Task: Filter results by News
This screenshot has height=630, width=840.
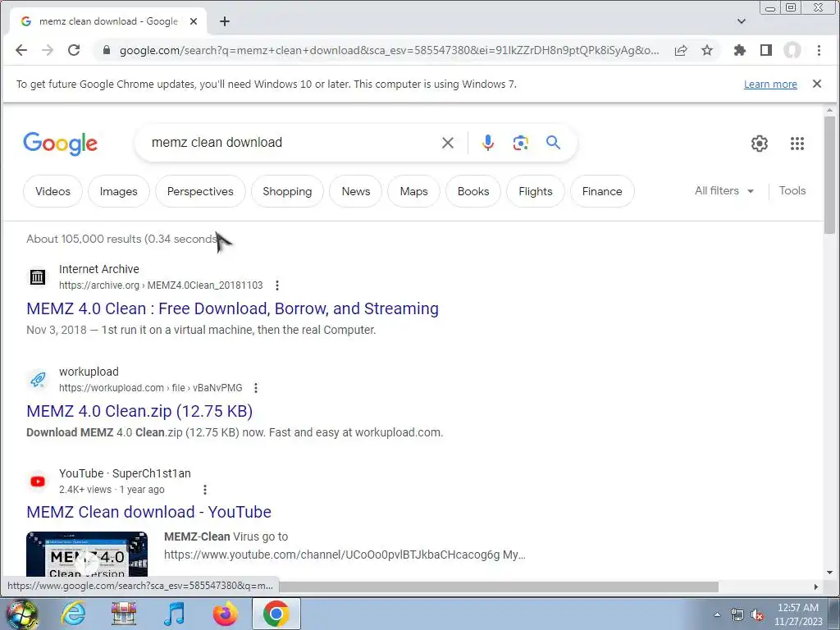Action: (356, 191)
